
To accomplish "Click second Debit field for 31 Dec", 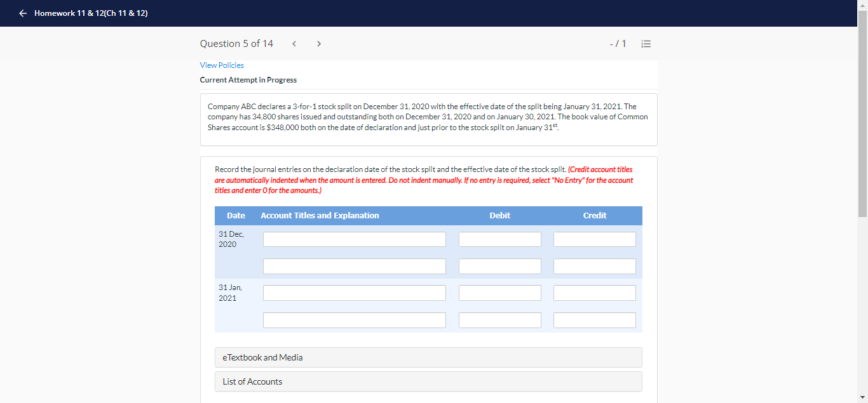I will coord(500,266).
